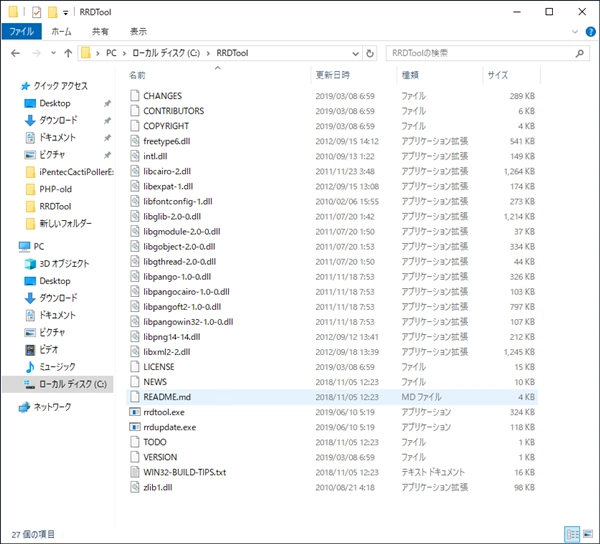Screen dimensions: 600x544
Task: Open the ファイル ribbon tab
Action: click(x=21, y=31)
